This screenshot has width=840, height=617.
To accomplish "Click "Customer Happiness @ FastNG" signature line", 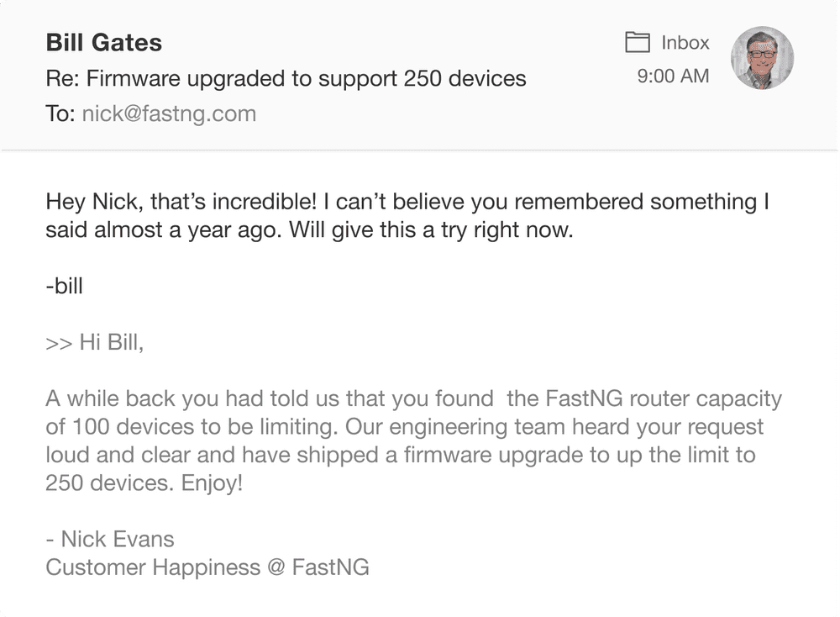I will tap(207, 567).
